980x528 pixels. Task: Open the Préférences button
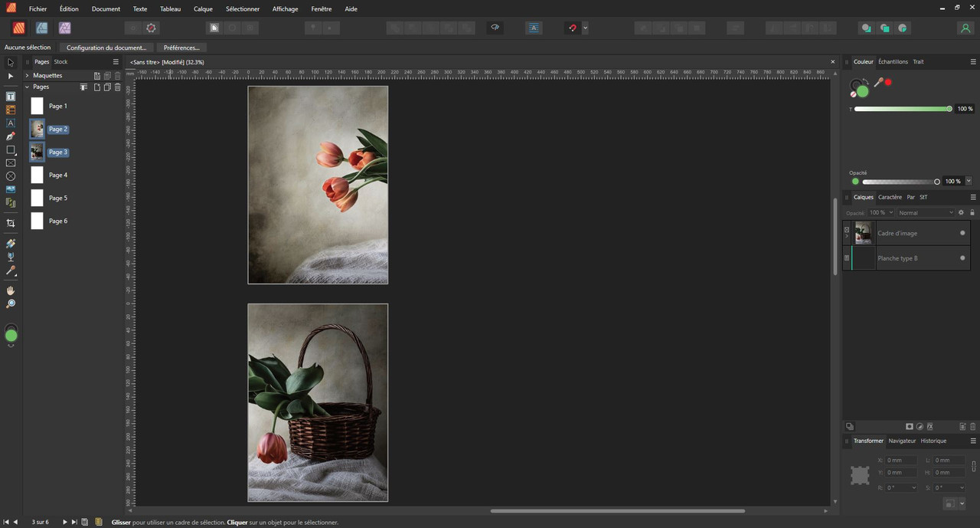(181, 48)
